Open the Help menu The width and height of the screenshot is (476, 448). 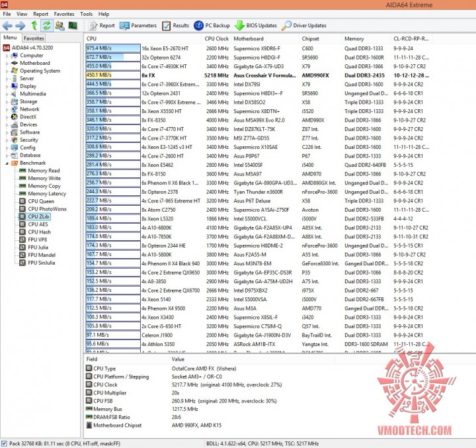point(104,14)
